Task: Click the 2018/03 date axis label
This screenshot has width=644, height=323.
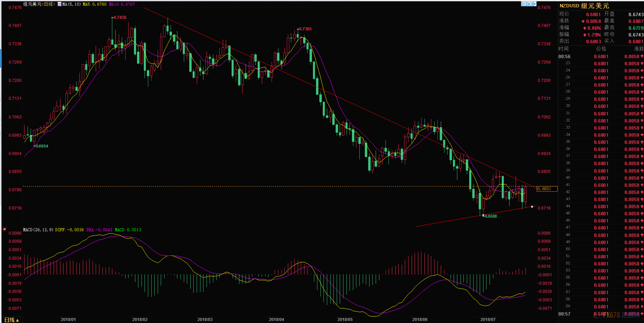Action: (x=205, y=320)
